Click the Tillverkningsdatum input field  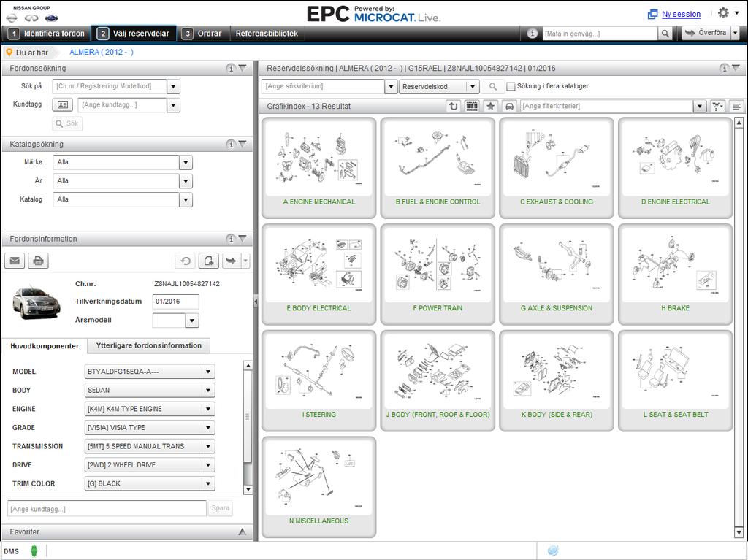(175, 302)
